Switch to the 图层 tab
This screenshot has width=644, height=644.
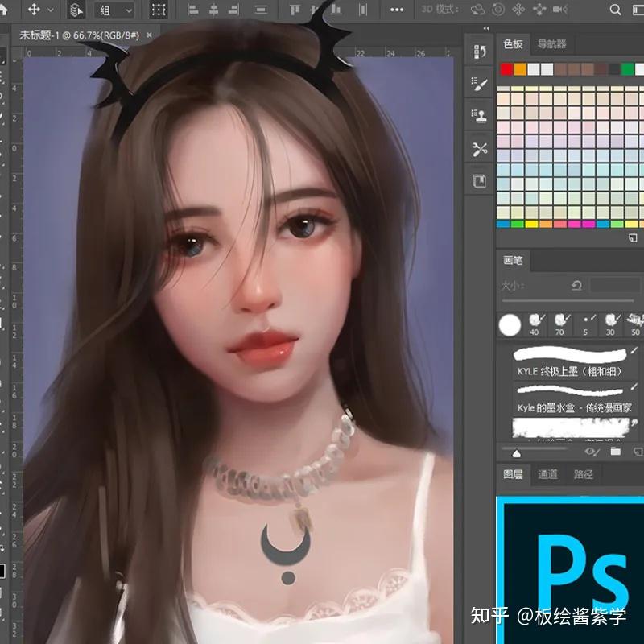coord(514,474)
